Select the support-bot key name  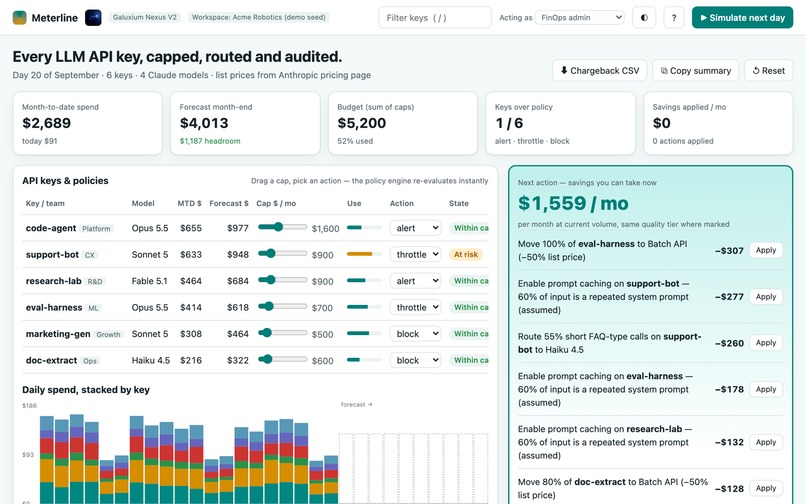pos(52,255)
